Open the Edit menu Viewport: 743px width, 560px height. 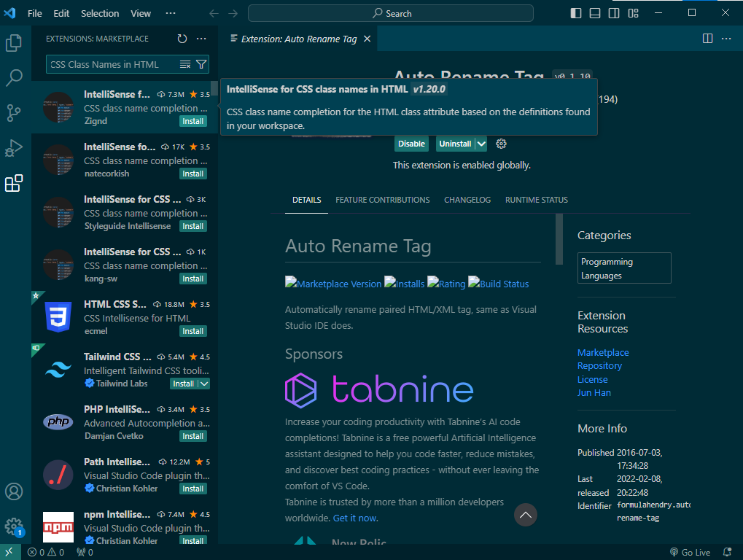[x=61, y=13]
